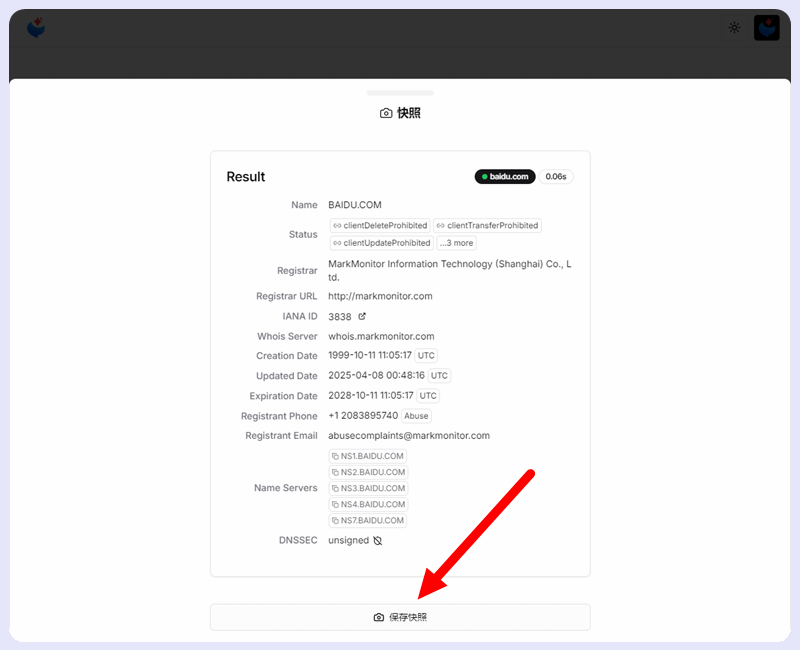800x650 pixels.
Task: Click the +1 2083895740 phone number
Action: click(363, 416)
